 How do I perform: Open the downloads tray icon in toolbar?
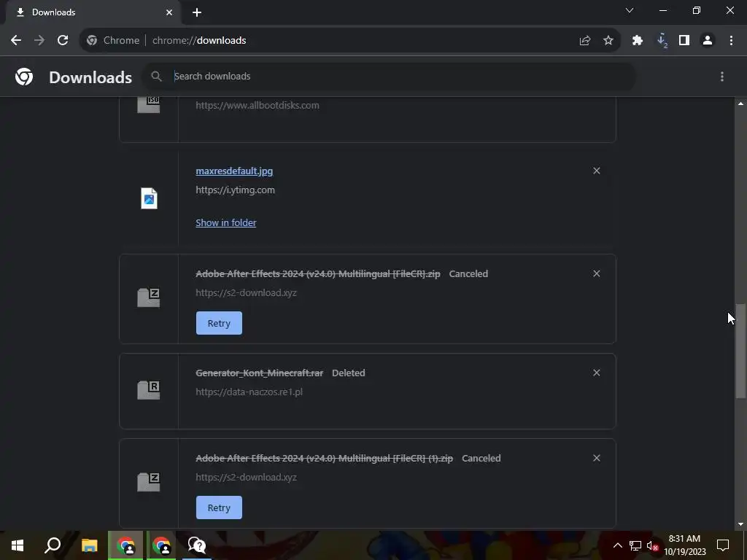(x=662, y=41)
